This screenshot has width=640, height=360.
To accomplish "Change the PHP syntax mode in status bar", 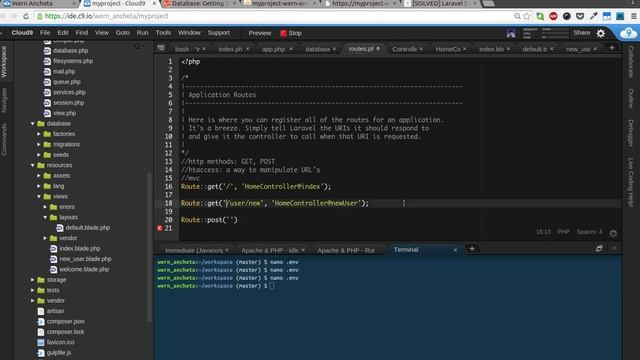I will click(x=563, y=232).
